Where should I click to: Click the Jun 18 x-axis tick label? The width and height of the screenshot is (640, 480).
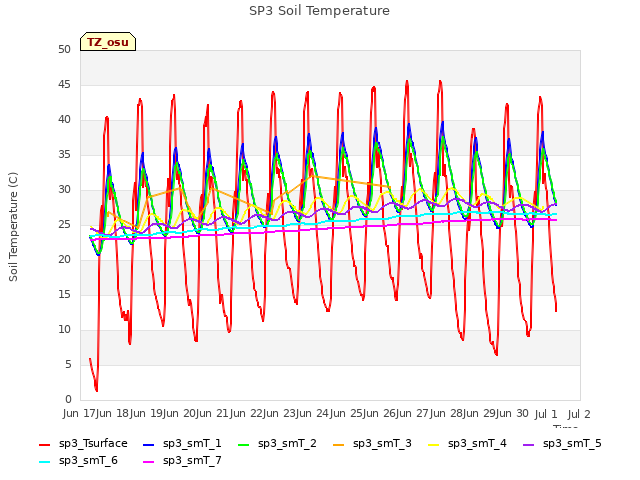(113, 413)
